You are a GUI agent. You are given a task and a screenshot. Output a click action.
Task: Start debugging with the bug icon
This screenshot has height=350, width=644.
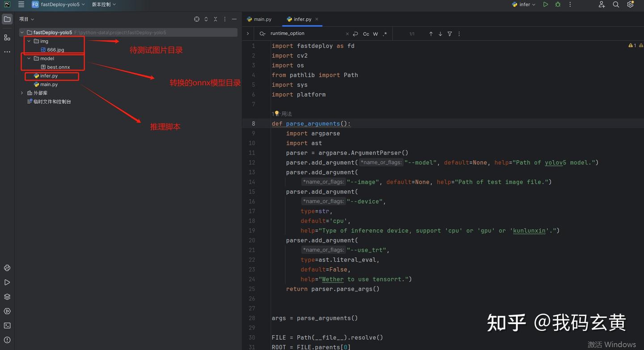[558, 4]
